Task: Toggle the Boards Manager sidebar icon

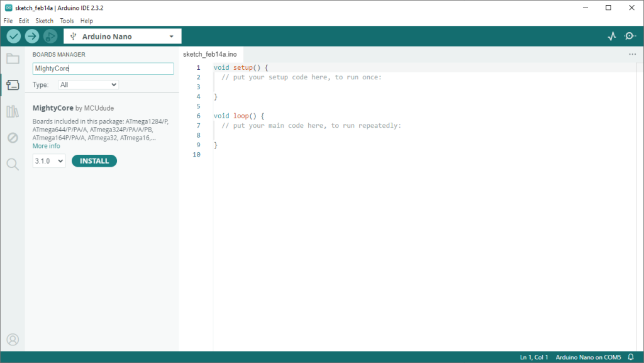Action: click(x=13, y=86)
